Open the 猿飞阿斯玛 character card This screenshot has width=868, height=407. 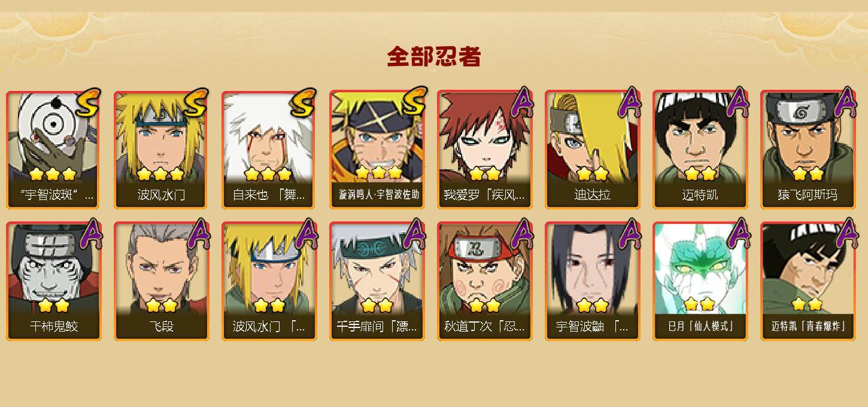808,150
